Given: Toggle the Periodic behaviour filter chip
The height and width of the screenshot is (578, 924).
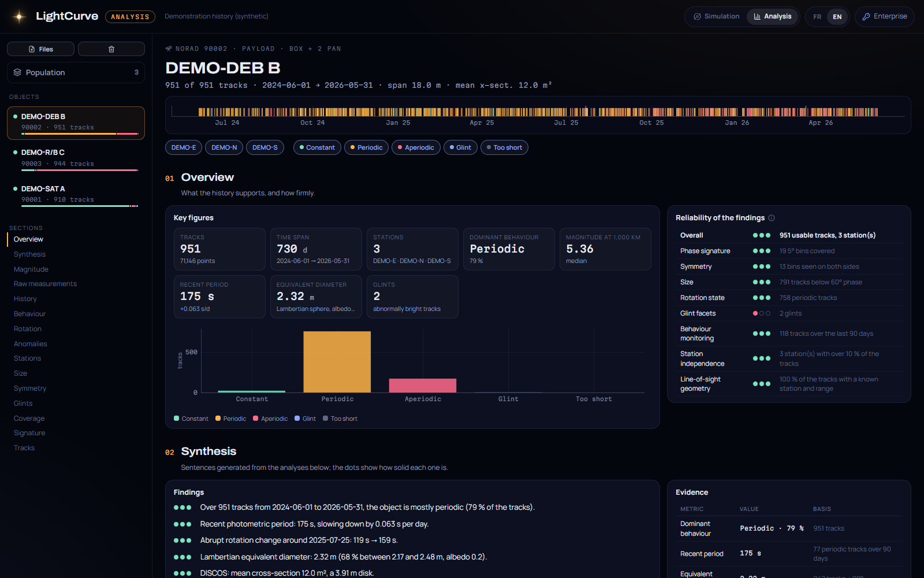Looking at the screenshot, I should click(x=366, y=147).
